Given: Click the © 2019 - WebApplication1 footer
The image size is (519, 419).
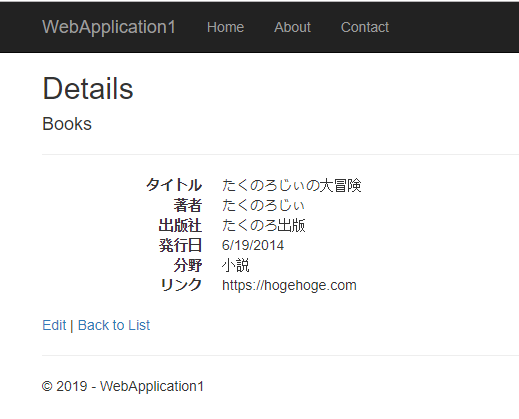Looking at the screenshot, I should (123, 386).
